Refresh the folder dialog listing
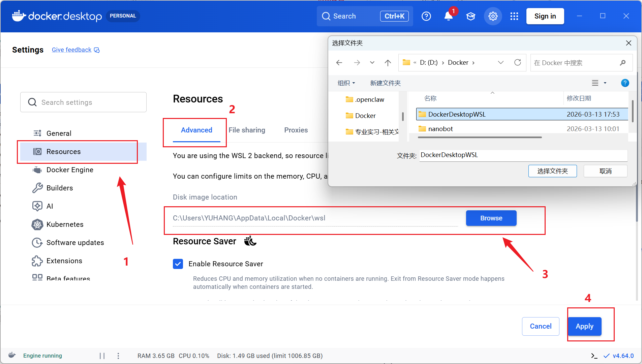Screen dimensions: 642x364 tap(518, 62)
